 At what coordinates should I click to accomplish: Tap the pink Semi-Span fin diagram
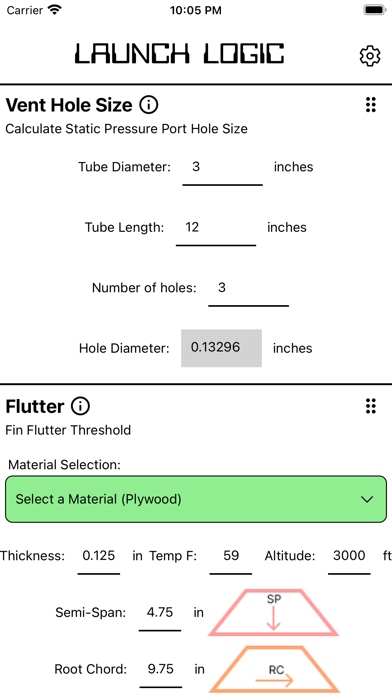273,613
